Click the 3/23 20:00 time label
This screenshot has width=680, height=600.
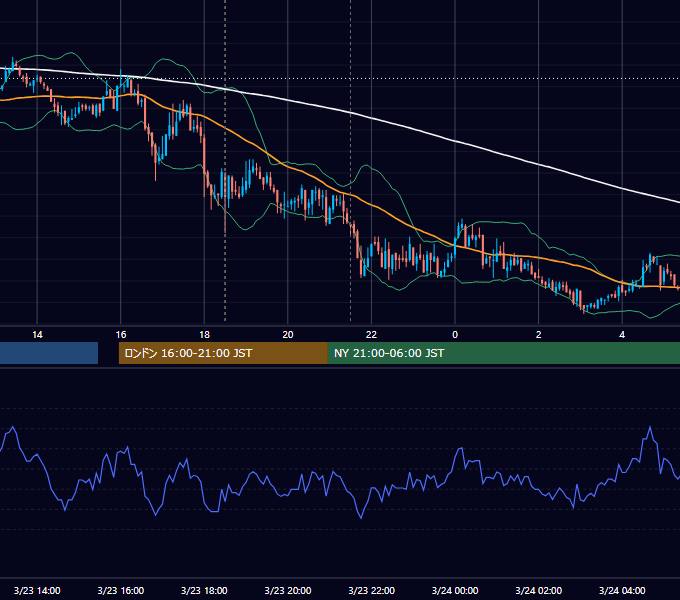pos(288,590)
